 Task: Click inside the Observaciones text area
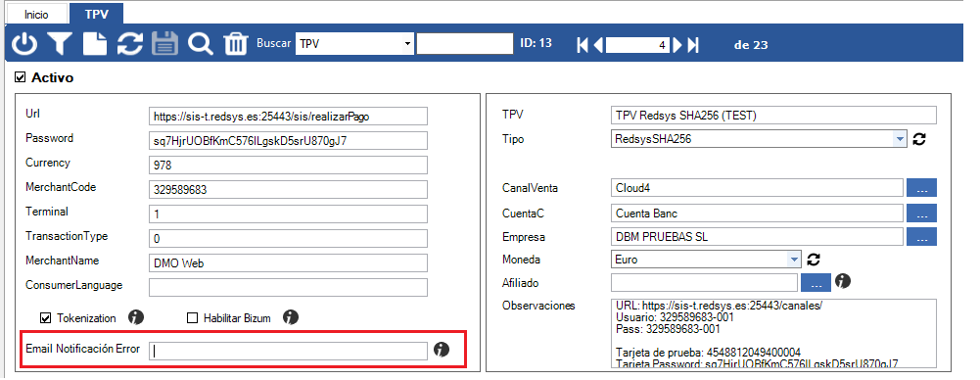point(773,333)
